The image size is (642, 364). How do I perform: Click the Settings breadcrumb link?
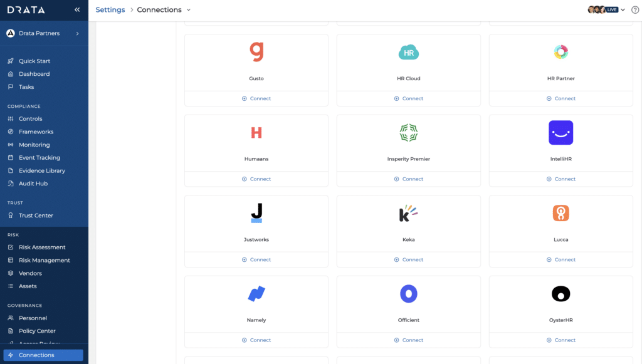110,10
